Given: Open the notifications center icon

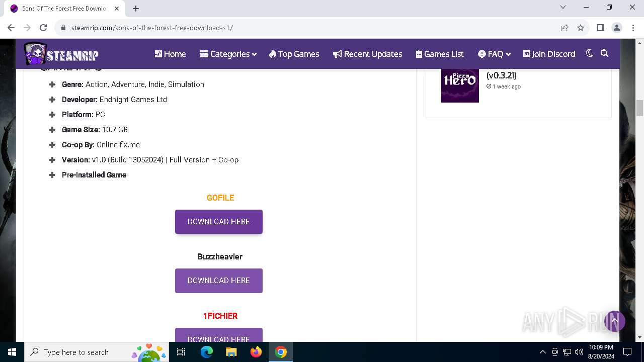Looking at the screenshot, I should tap(627, 352).
